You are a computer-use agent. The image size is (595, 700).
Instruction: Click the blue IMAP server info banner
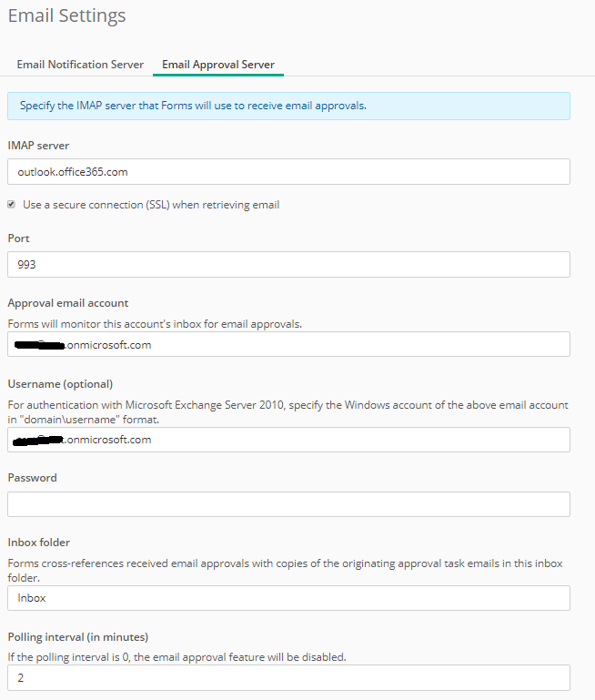288,106
